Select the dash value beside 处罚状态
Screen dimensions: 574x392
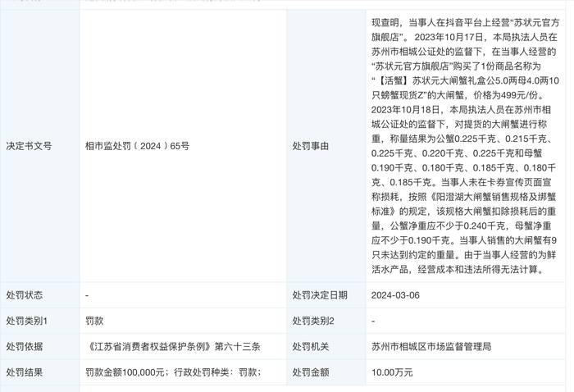87,295
